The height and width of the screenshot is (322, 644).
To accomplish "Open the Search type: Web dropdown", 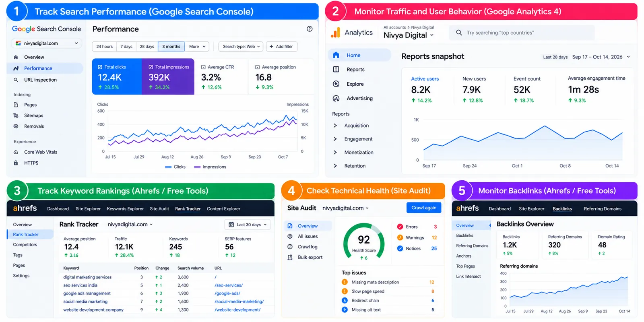I will coord(241,47).
